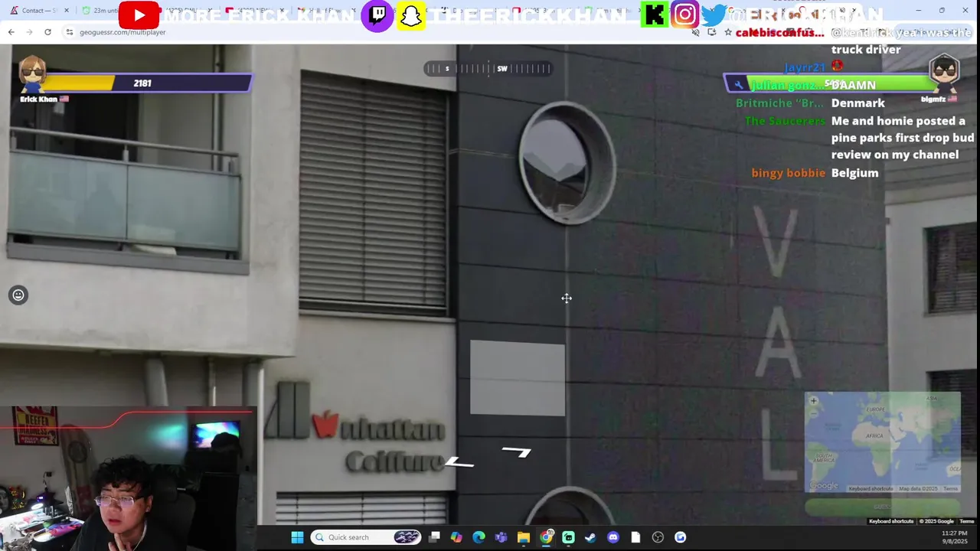Click the muted tab audio icon
Viewport: 980px width, 551px height.
695,32
